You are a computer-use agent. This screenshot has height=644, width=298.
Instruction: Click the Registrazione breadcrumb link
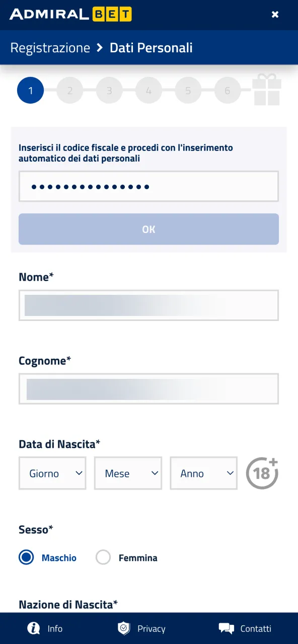coord(50,48)
